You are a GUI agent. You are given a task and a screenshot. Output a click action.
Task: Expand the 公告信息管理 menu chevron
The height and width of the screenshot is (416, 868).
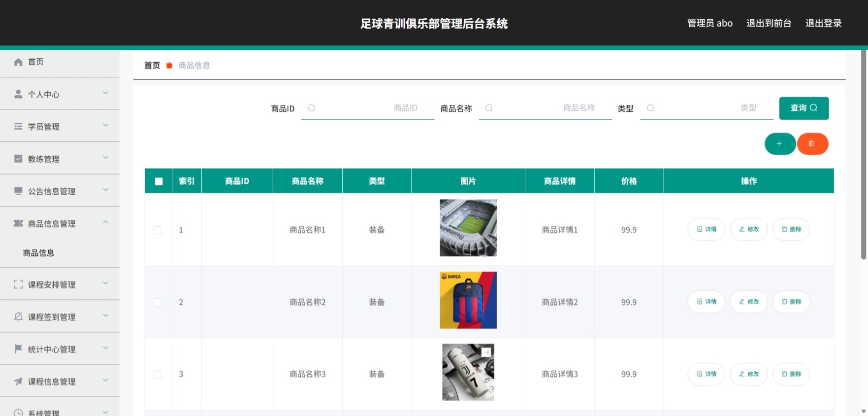click(105, 190)
